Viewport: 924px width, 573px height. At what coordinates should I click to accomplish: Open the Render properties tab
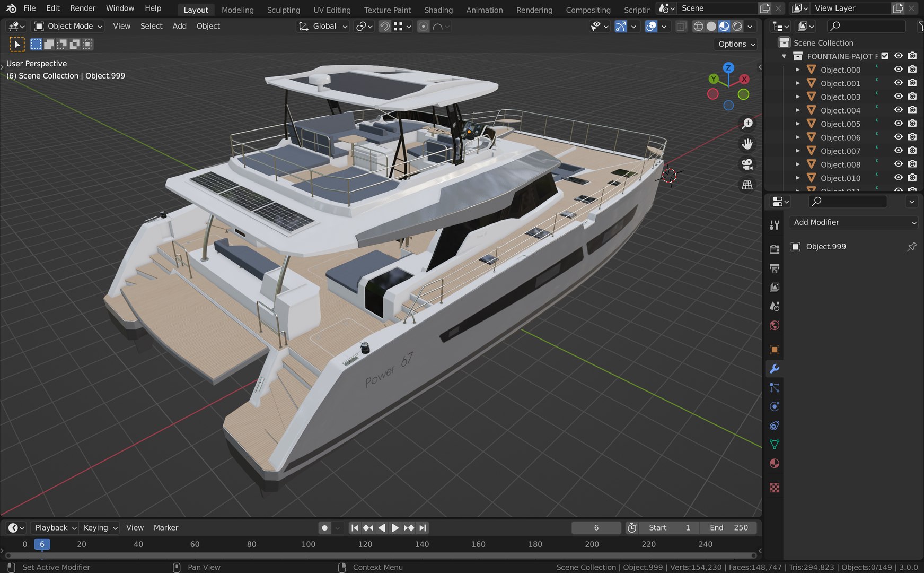tap(775, 249)
